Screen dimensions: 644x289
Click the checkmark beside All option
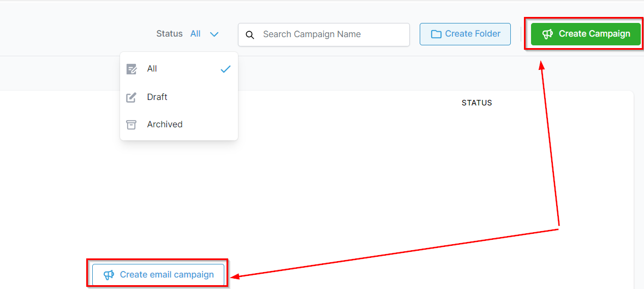click(x=225, y=69)
